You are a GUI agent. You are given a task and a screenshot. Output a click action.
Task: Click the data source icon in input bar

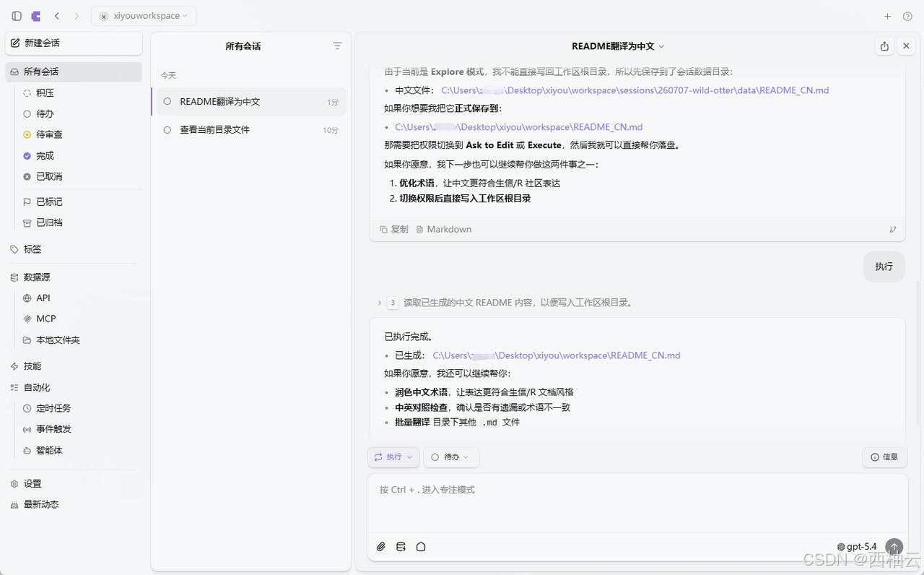(x=401, y=547)
